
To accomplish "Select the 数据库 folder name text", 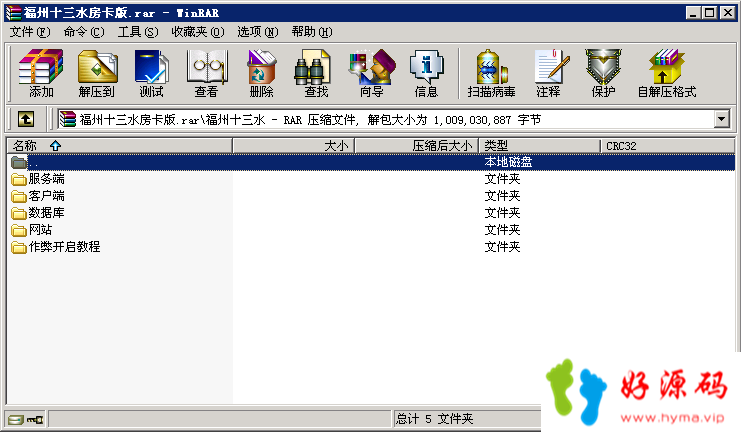I will pos(46,213).
